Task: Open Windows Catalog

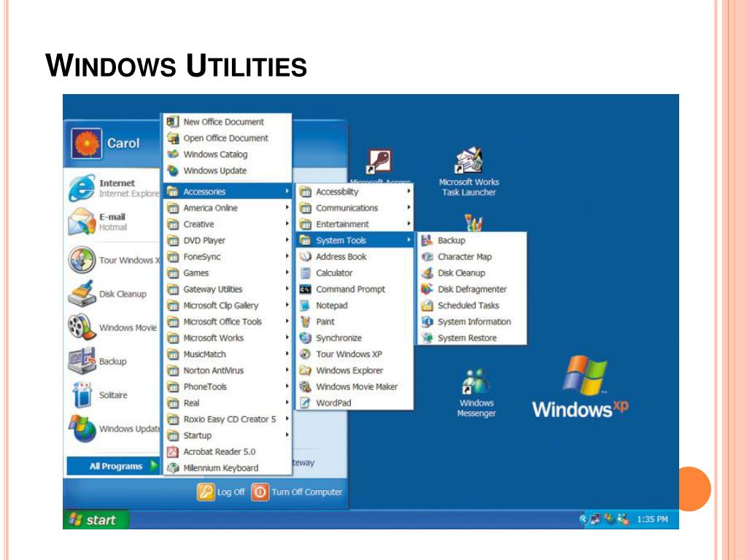Action: coord(228,155)
